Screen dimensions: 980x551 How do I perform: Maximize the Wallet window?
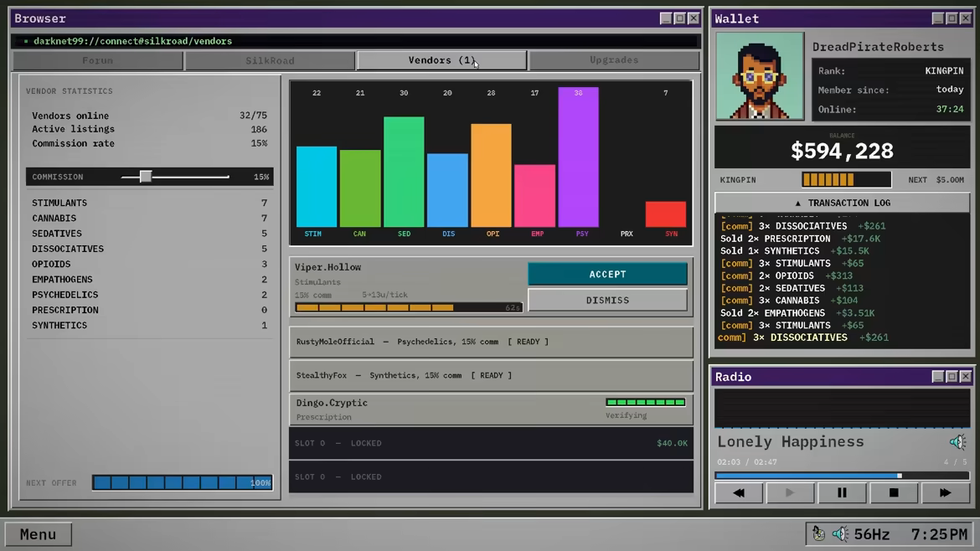952,18
